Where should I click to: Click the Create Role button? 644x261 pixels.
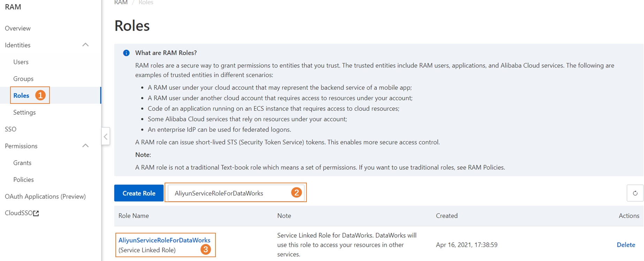coord(139,193)
